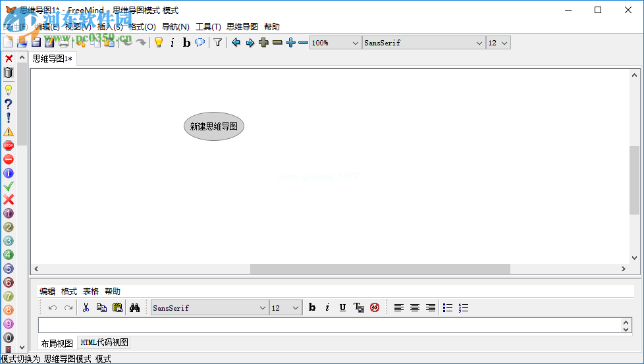The image size is (644, 364).
Task: Click the blue minus icon
Action: pyautogui.click(x=303, y=42)
